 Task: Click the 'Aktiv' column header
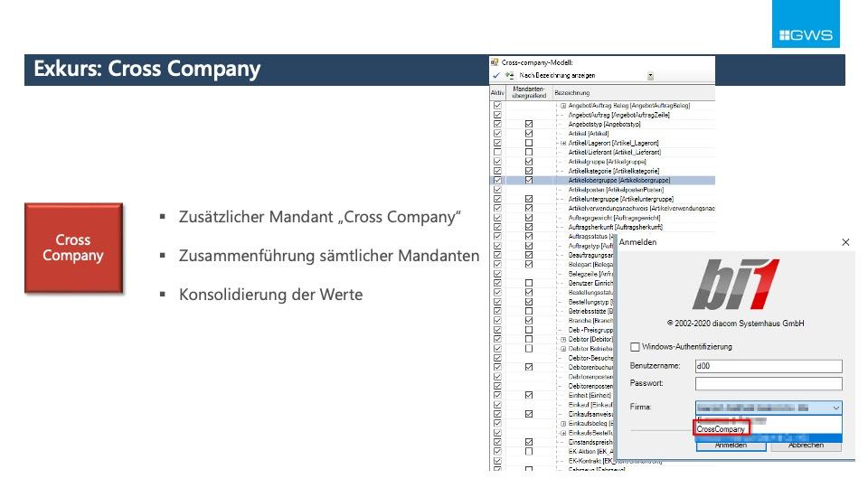click(x=497, y=93)
